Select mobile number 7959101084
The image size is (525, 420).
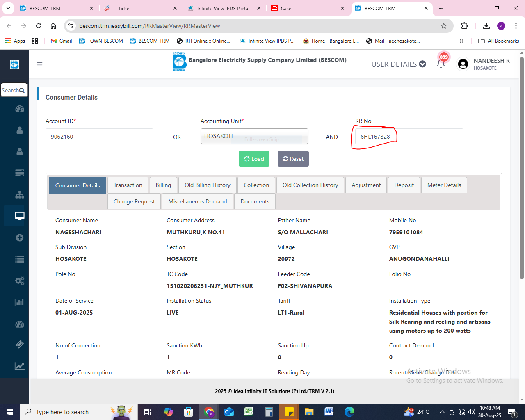click(406, 232)
